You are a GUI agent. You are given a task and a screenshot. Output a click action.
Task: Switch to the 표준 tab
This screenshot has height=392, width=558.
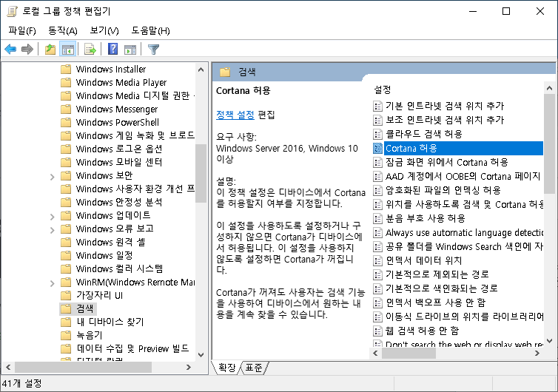(254, 368)
